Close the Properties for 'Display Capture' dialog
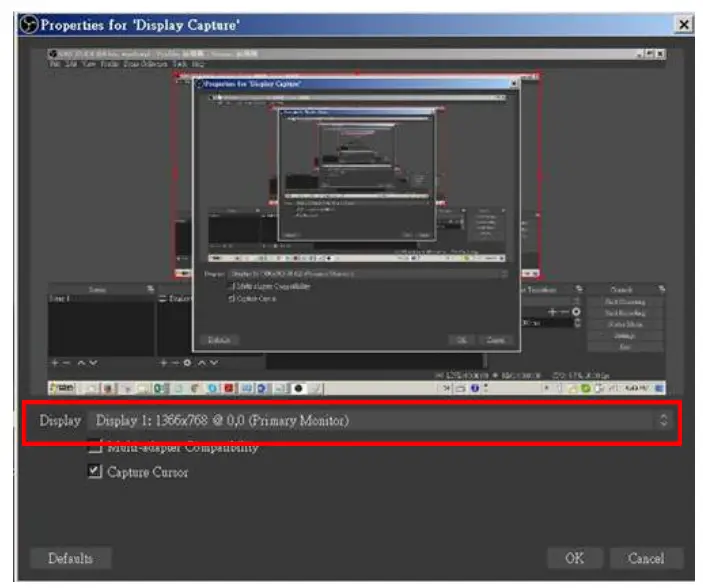The height and width of the screenshot is (588, 703). point(684,24)
